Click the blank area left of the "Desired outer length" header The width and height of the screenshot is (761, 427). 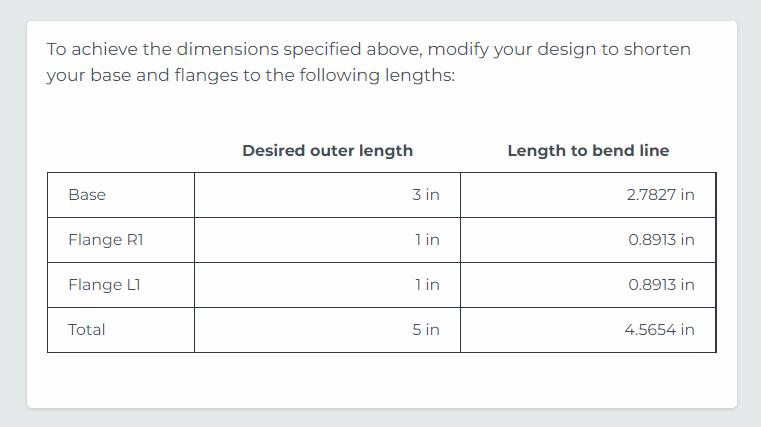point(120,151)
